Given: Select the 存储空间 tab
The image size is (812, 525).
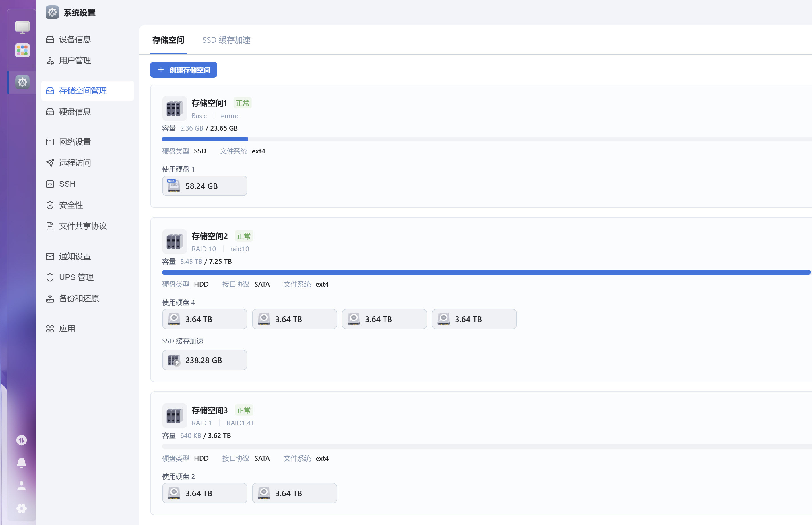Looking at the screenshot, I should click(x=168, y=40).
